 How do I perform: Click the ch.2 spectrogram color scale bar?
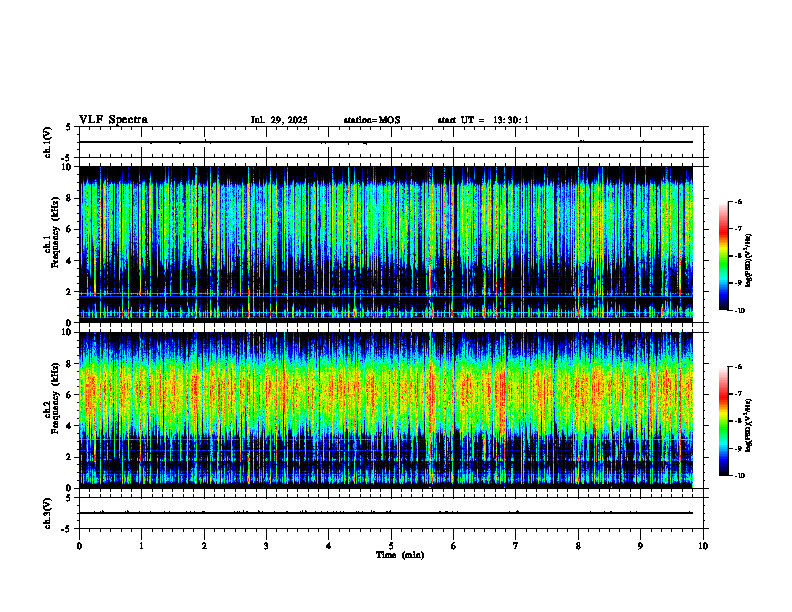click(x=724, y=421)
